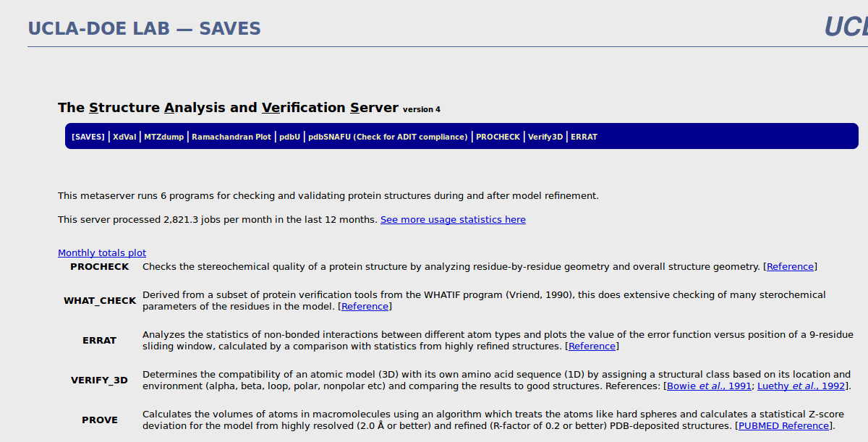Go to Ramachandran Plot
Image resolution: width=868 pixels, height=442 pixels.
(231, 137)
